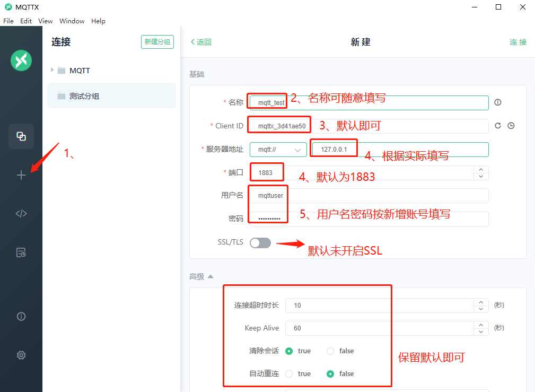
Task: Open the About info icon in sidebar
Action: tap(21, 317)
